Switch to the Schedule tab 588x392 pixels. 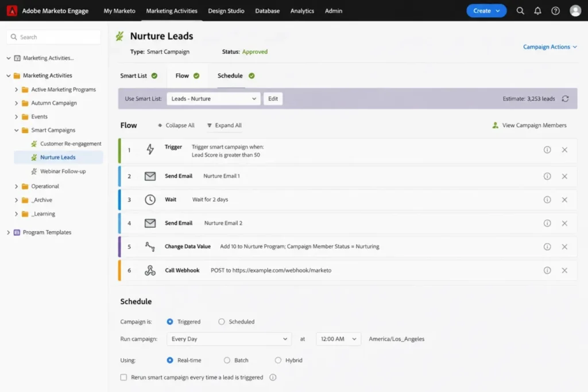pos(236,76)
